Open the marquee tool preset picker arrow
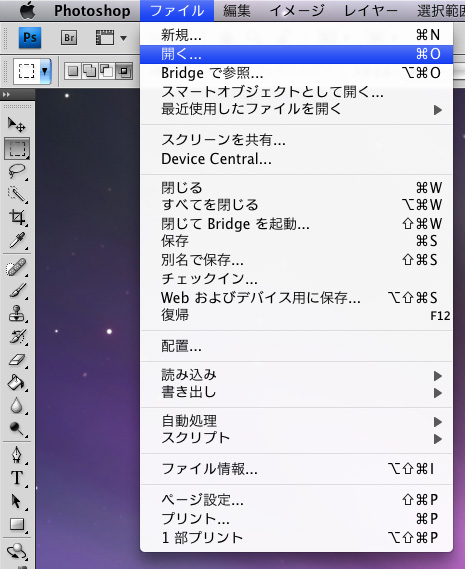The image size is (465, 569). point(45,71)
